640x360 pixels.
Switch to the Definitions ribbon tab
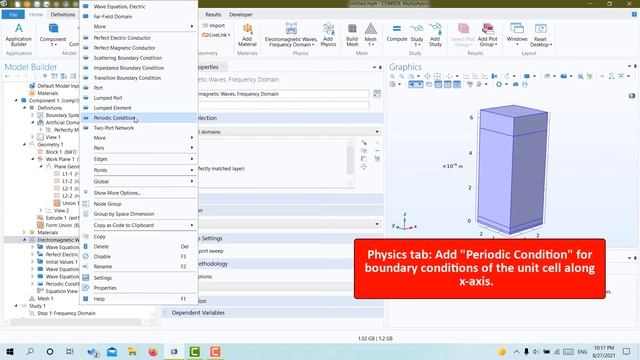coord(63,14)
